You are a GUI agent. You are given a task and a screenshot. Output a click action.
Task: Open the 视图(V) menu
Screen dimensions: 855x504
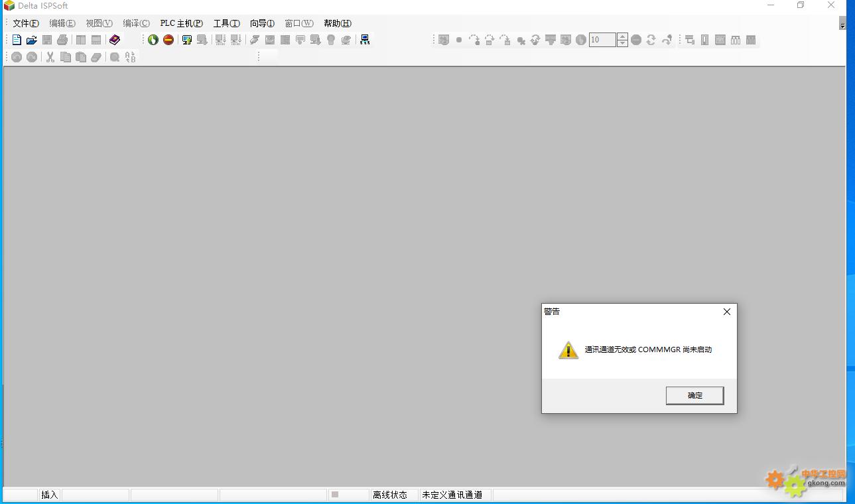(x=99, y=23)
